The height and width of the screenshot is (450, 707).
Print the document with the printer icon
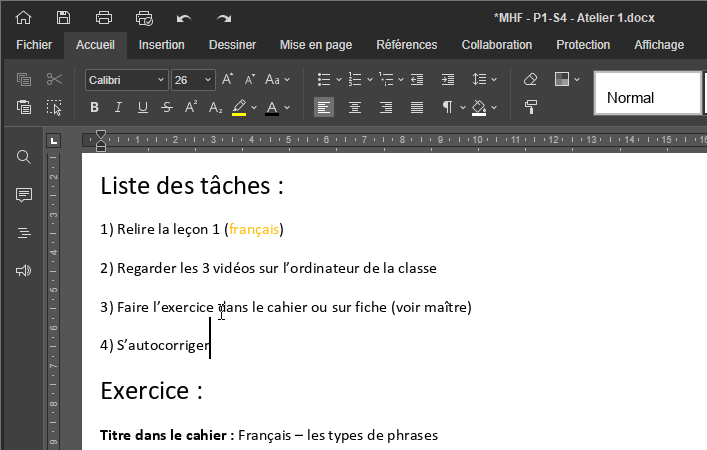coord(104,18)
